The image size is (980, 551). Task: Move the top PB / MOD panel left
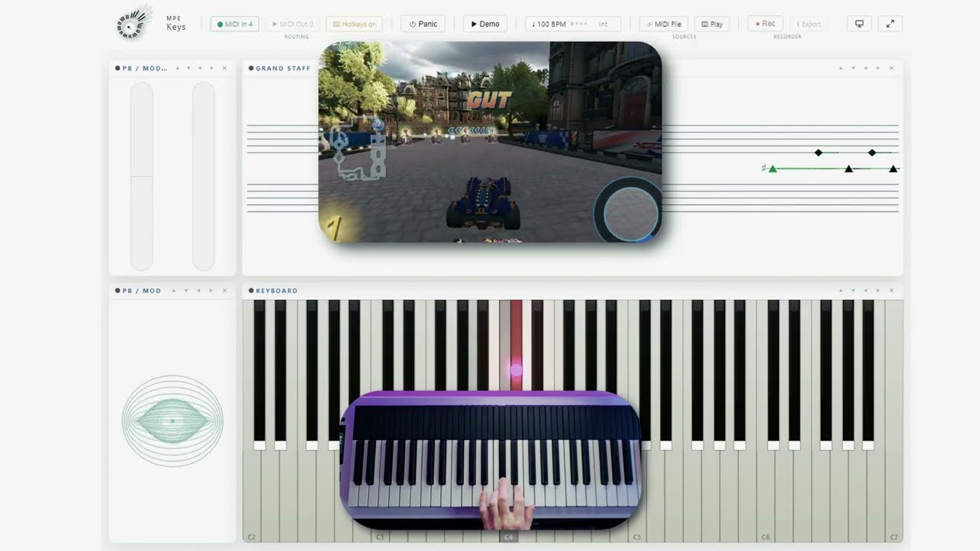pos(200,68)
